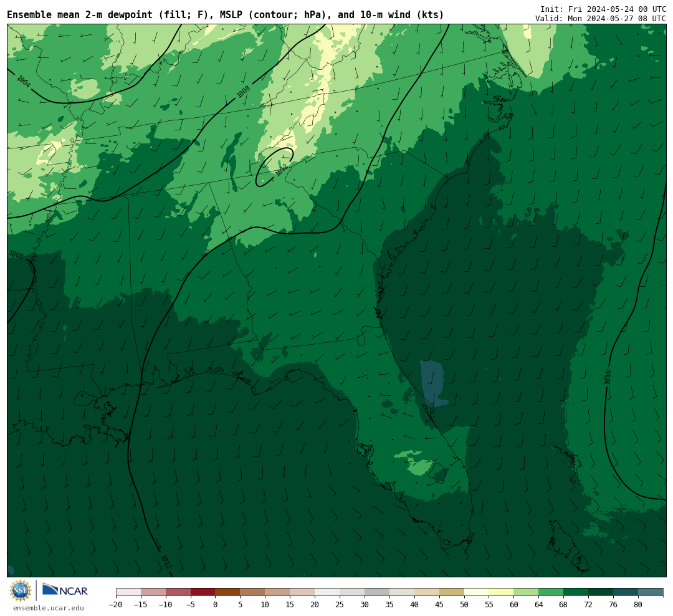Screen dimensions: 673x616
Task: Click the colorbar tick label 80
Action: (639, 605)
